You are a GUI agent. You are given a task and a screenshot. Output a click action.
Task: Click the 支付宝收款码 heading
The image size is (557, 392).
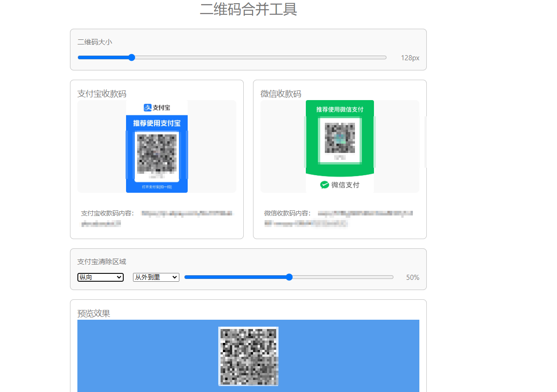tap(101, 94)
